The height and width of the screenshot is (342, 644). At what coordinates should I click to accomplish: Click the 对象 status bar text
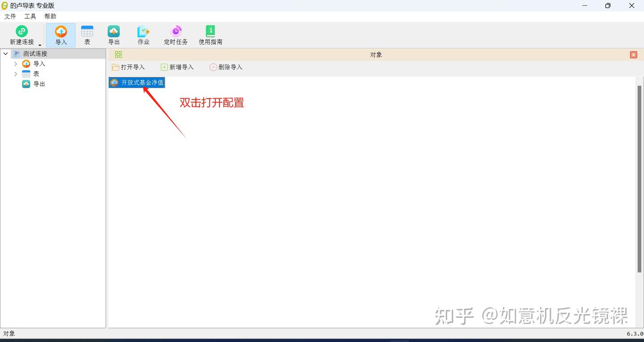[9, 333]
